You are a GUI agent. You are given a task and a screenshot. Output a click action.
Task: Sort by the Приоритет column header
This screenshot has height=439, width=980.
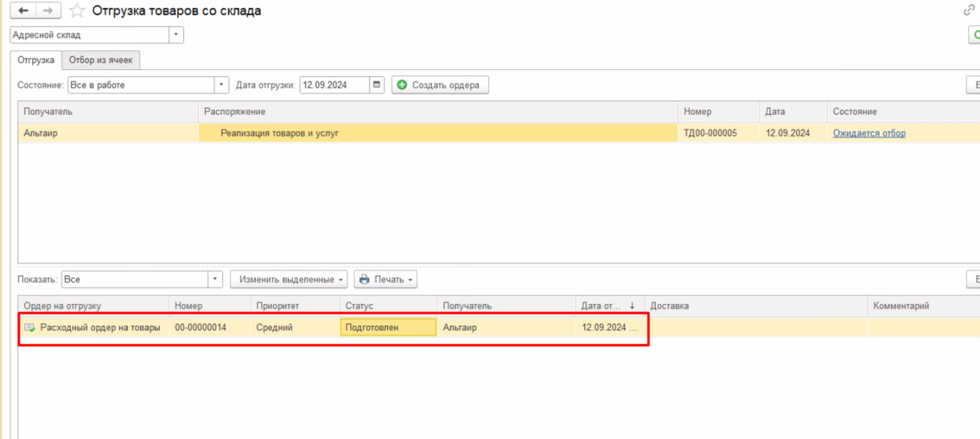pos(295,306)
